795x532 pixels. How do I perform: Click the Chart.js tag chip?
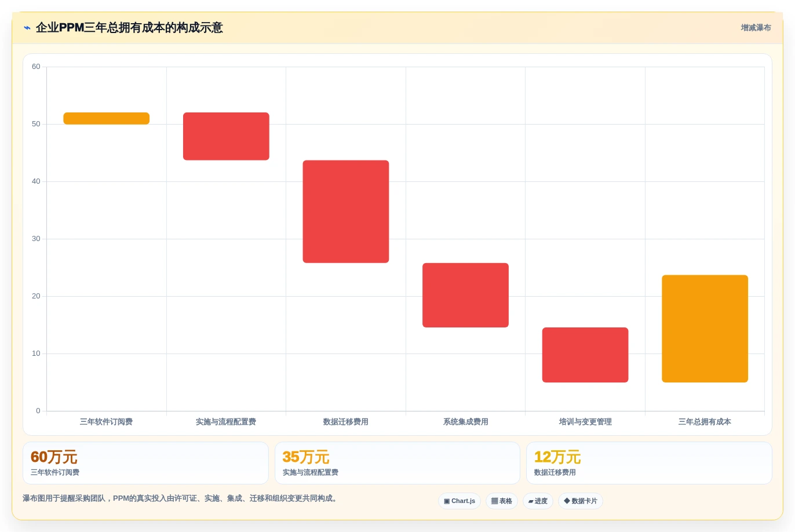point(460,501)
